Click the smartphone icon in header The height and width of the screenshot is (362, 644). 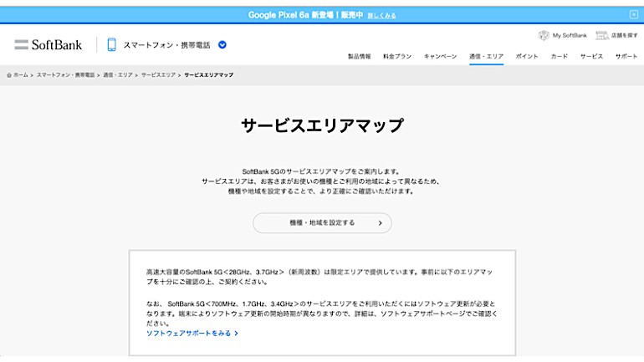coord(111,44)
